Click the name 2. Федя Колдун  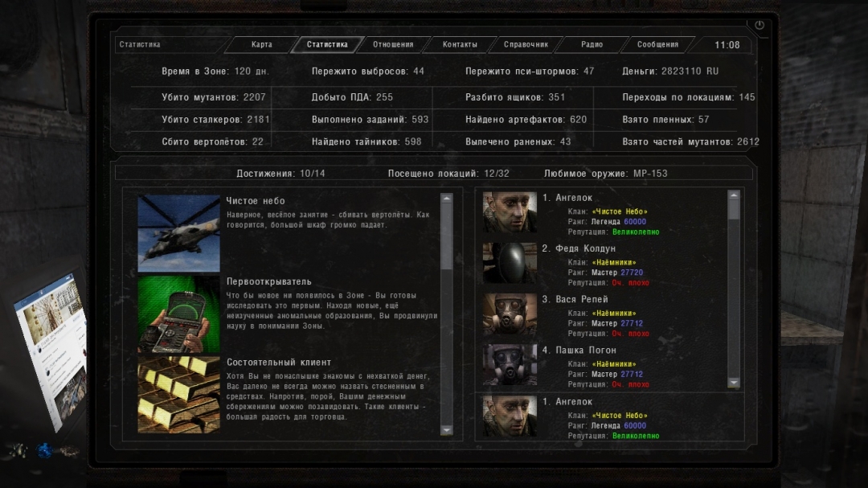coord(579,248)
